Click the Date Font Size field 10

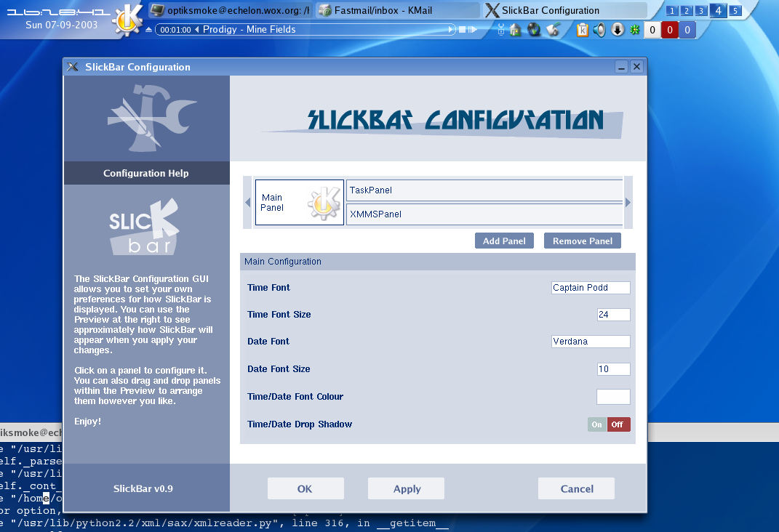(x=614, y=369)
